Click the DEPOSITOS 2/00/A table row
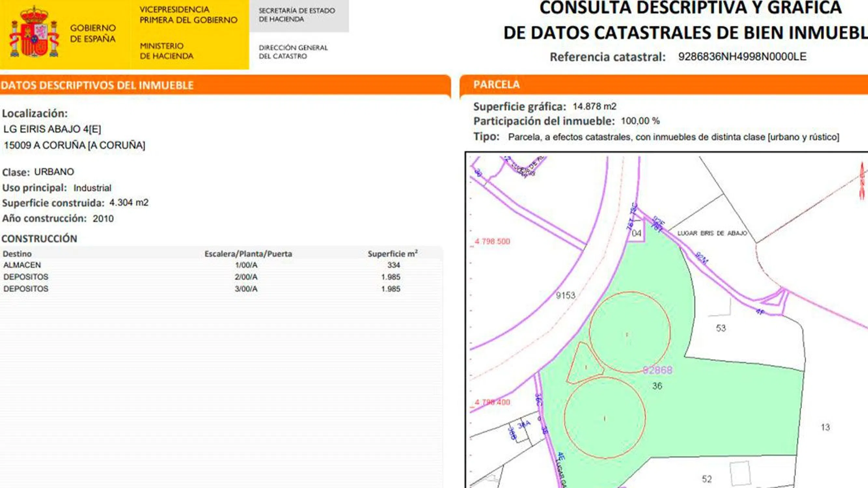The height and width of the screenshot is (488, 868). click(26, 277)
